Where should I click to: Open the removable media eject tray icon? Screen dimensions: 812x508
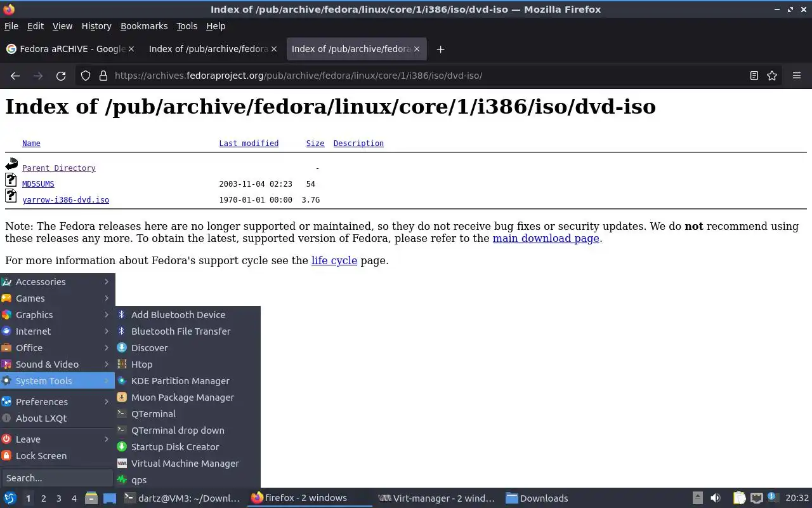pyautogui.click(x=697, y=498)
